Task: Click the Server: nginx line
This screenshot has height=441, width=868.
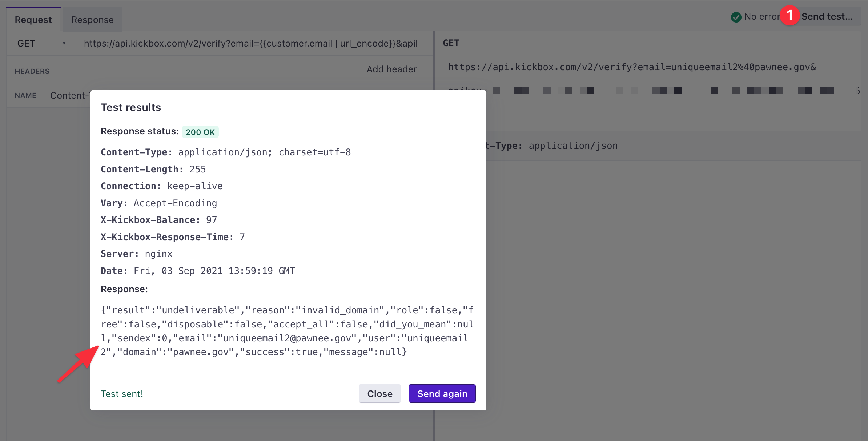Action: tap(136, 254)
